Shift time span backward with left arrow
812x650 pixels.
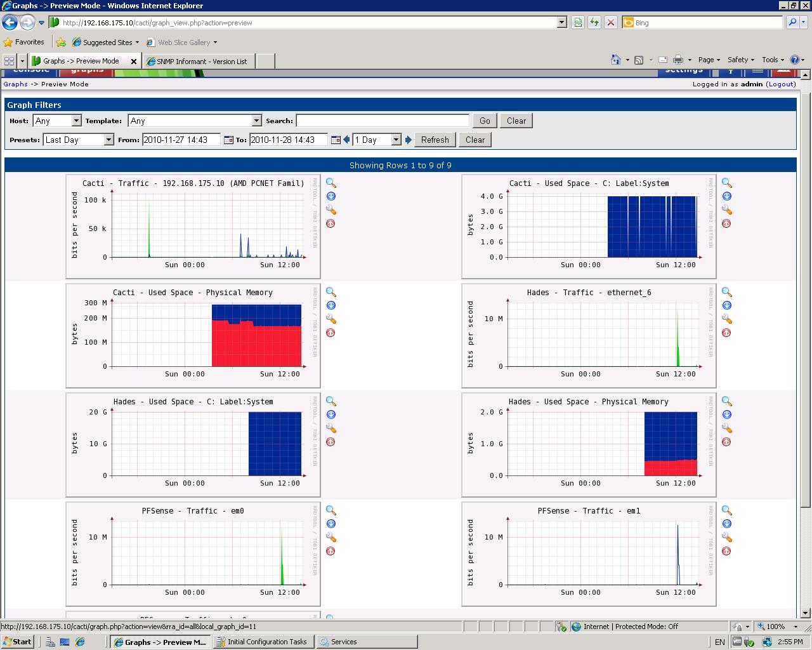346,140
